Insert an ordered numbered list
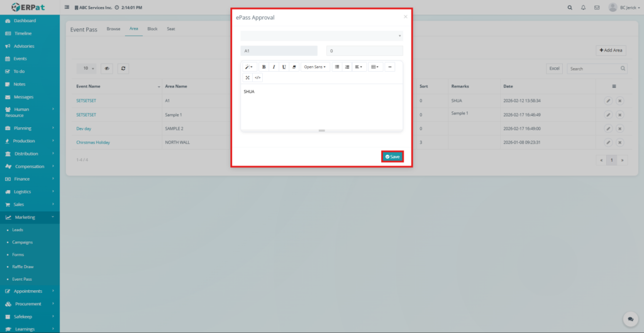This screenshot has height=333, width=644. (x=347, y=67)
